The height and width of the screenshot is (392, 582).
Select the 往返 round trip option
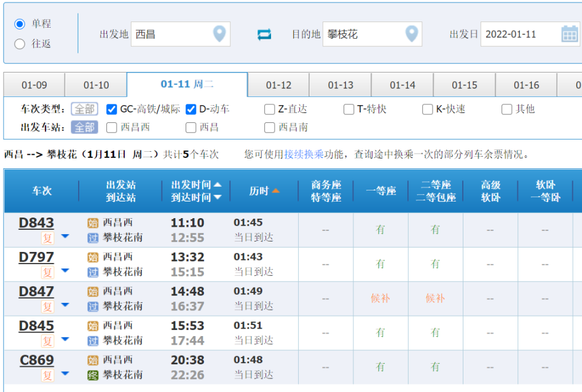pos(20,44)
